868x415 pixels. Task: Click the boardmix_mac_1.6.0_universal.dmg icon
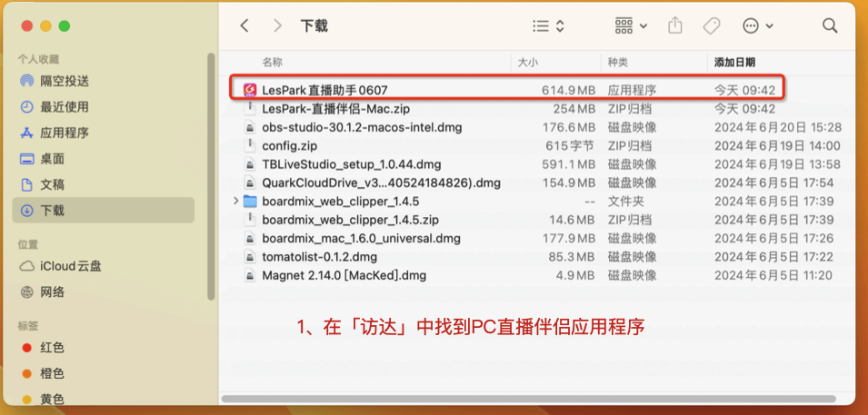click(x=251, y=239)
